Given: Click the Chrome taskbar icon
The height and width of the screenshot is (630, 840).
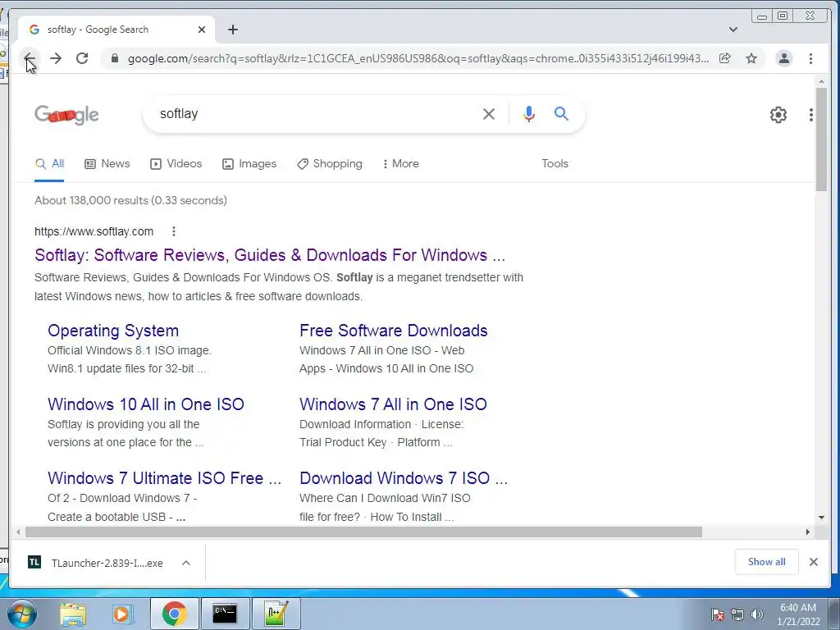Looking at the screenshot, I should pyautogui.click(x=174, y=614).
